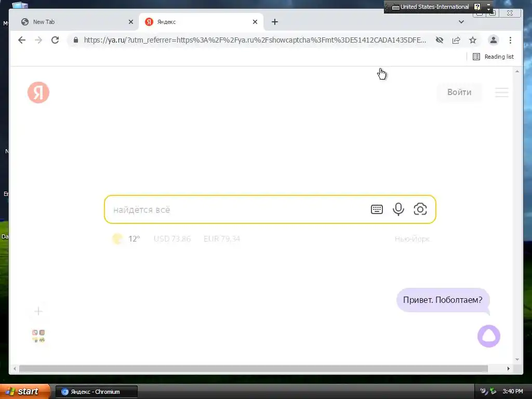This screenshot has width=532, height=399.
Task: Switch to the Яндекс tab
Action: tap(200, 22)
